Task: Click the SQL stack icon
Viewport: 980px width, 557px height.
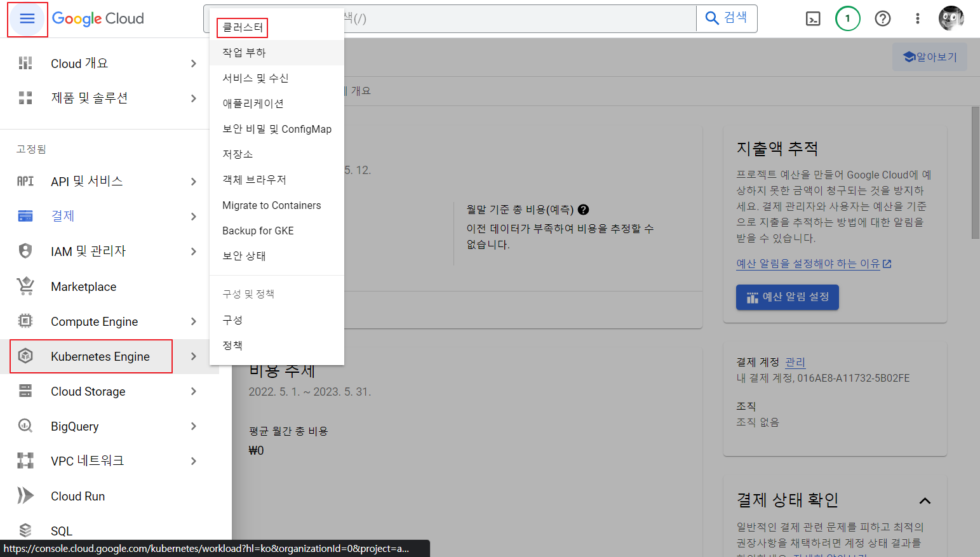Action: tap(25, 530)
